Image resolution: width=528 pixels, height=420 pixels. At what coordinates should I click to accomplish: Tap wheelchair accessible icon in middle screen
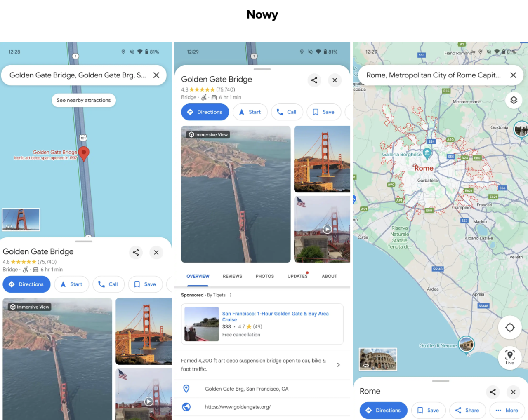click(204, 97)
